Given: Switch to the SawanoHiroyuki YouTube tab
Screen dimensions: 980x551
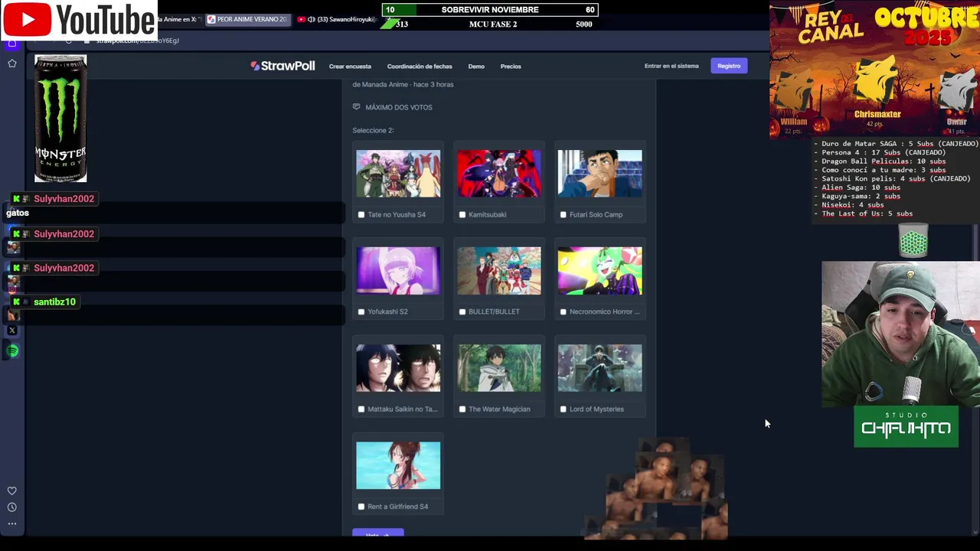Looking at the screenshot, I should [x=337, y=19].
